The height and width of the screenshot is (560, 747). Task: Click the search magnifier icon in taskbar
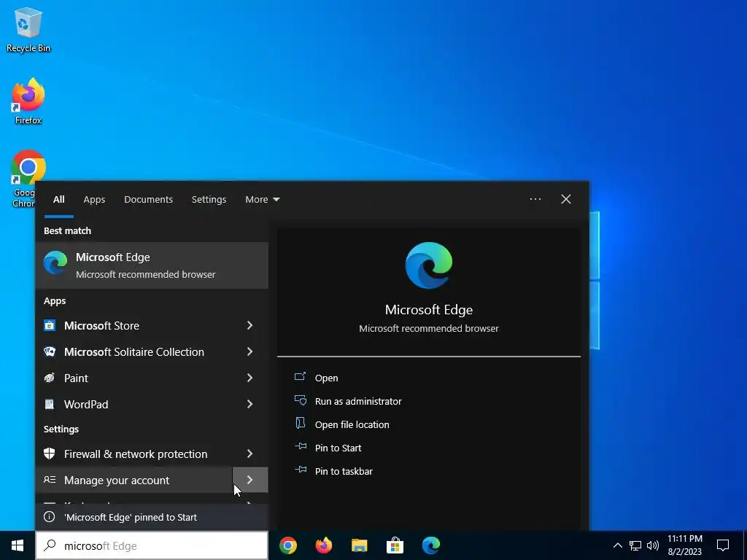[50, 545]
